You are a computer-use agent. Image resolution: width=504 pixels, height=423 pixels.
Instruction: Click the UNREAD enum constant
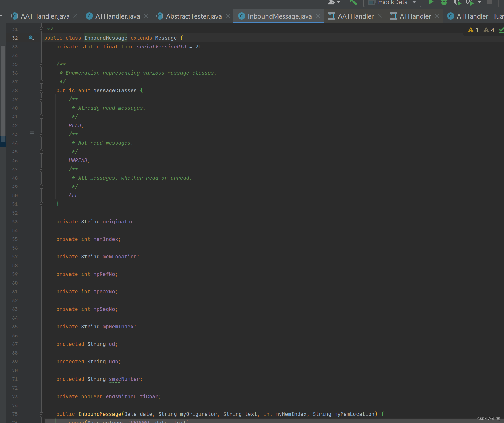click(x=78, y=160)
